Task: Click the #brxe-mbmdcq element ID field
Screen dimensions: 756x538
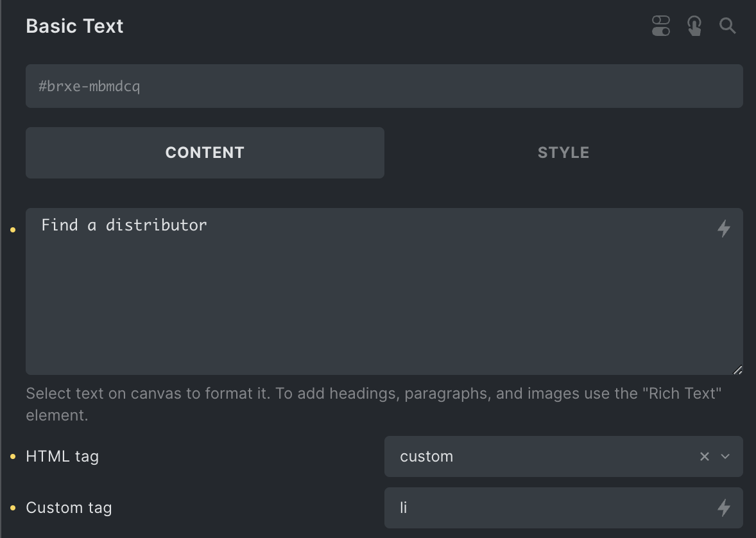Action: pyautogui.click(x=384, y=86)
